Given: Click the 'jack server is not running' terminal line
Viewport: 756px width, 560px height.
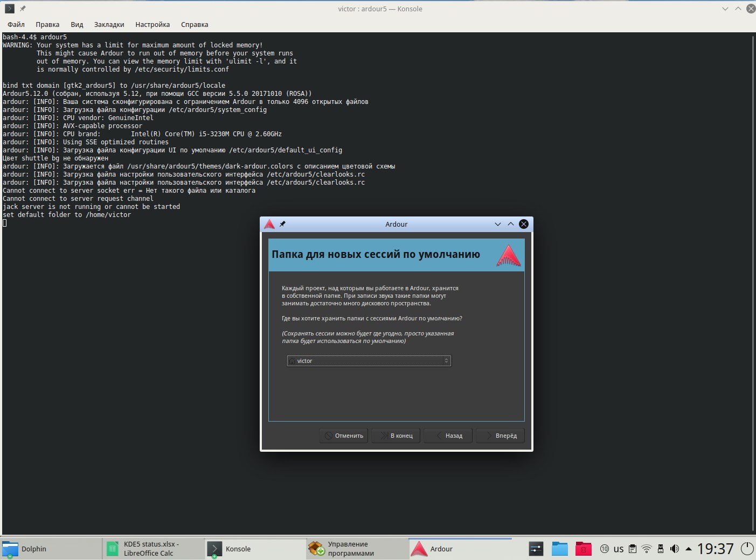Looking at the screenshot, I should 92,207.
